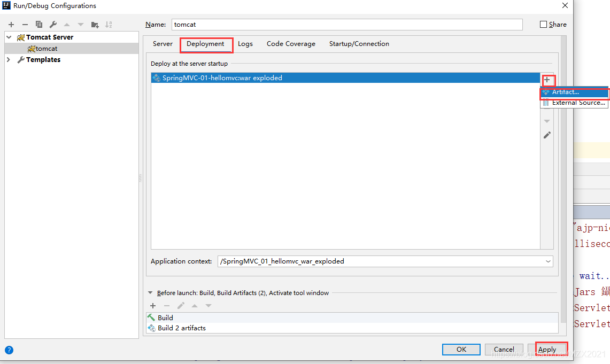610x364 pixels.
Task: Create new folder for configurations
Action: (95, 25)
